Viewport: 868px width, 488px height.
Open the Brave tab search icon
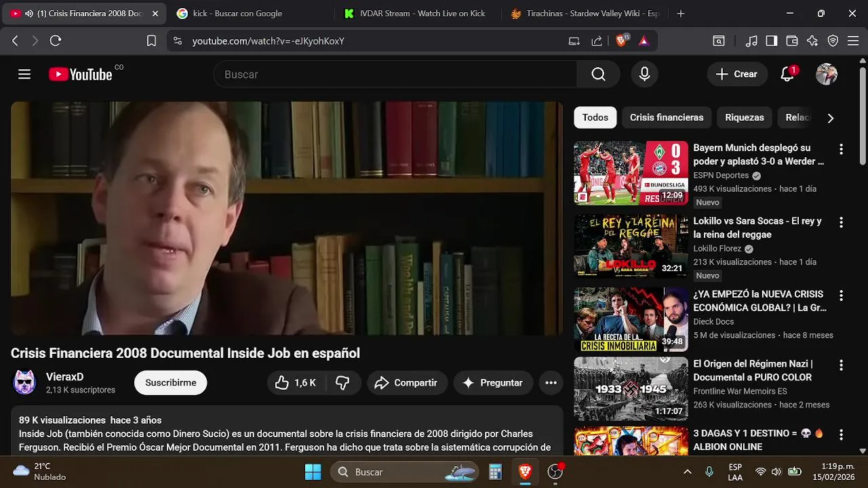(x=718, y=41)
